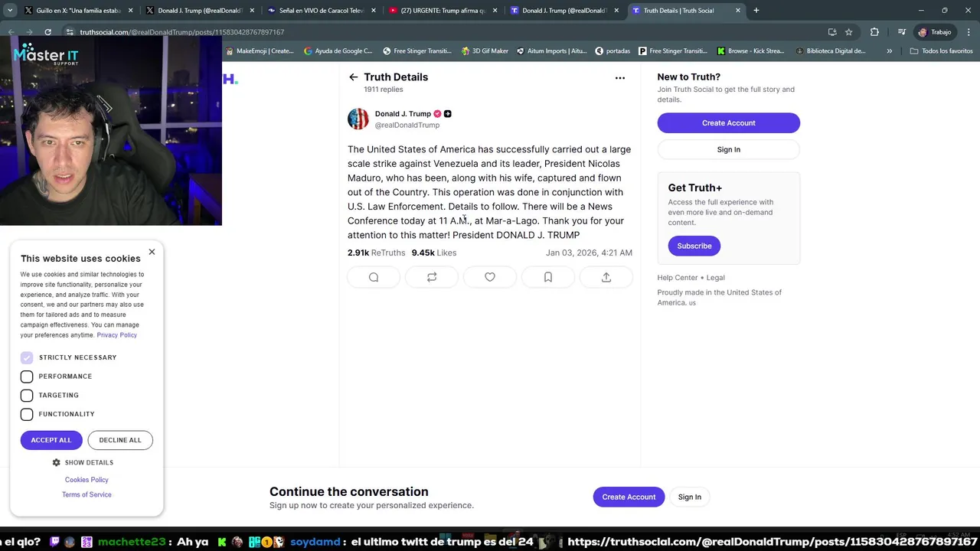The image size is (980, 551).
Task: Close the Truth Details tab
Action: click(738, 11)
